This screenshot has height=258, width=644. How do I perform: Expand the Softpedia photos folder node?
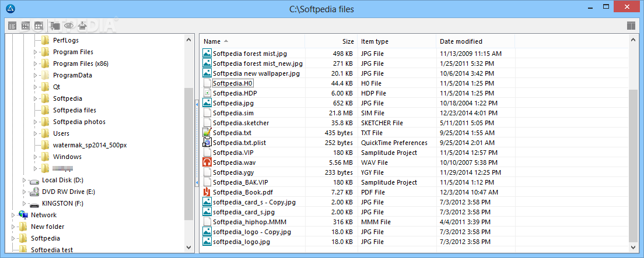click(35, 122)
